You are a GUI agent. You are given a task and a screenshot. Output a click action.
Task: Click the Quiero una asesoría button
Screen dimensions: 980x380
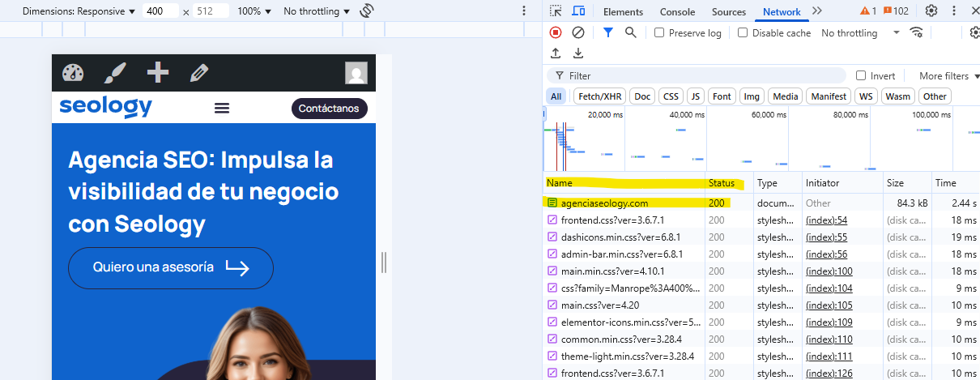coord(171,267)
